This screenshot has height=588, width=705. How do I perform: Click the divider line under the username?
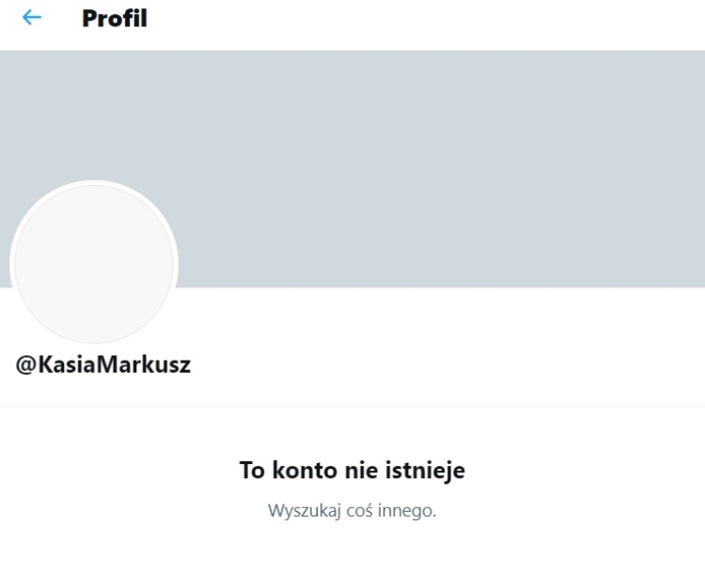click(352, 406)
